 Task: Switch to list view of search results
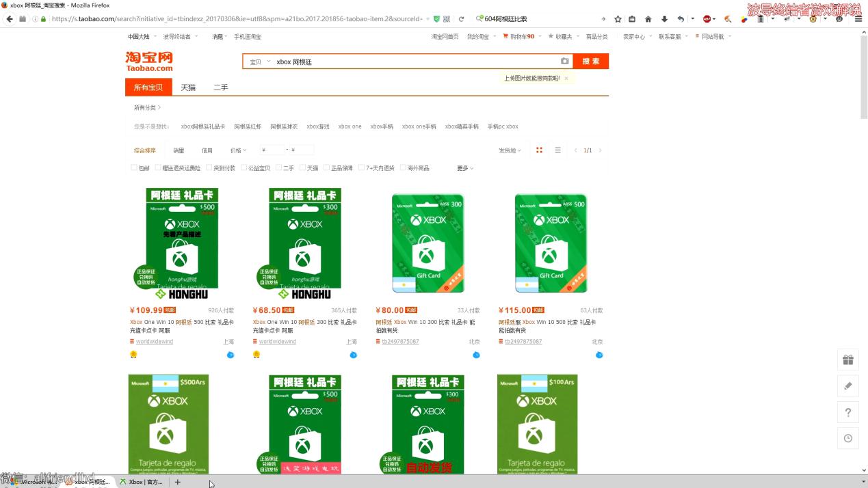(x=557, y=150)
